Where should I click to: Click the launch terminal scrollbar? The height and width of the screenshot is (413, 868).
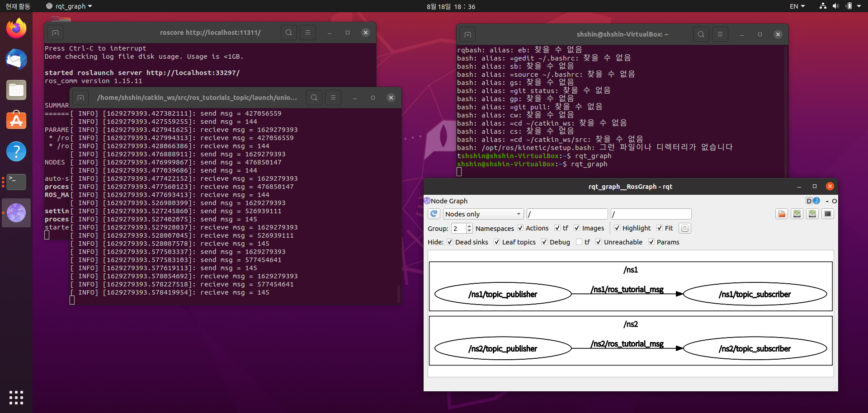398,294
